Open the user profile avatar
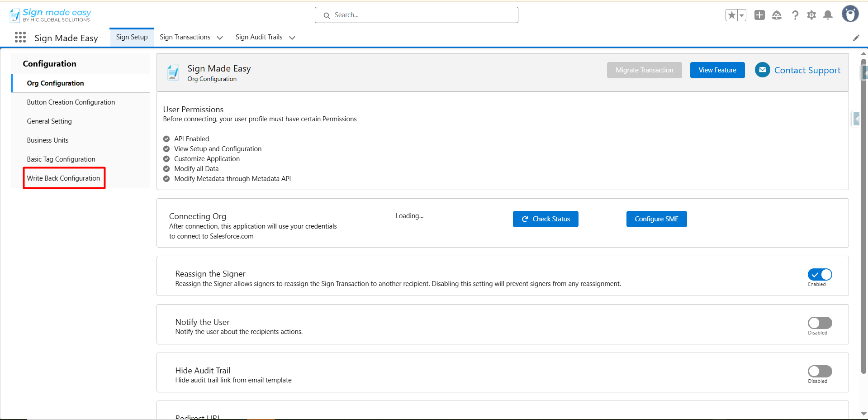Viewport: 868px width, 420px height. coord(850,14)
